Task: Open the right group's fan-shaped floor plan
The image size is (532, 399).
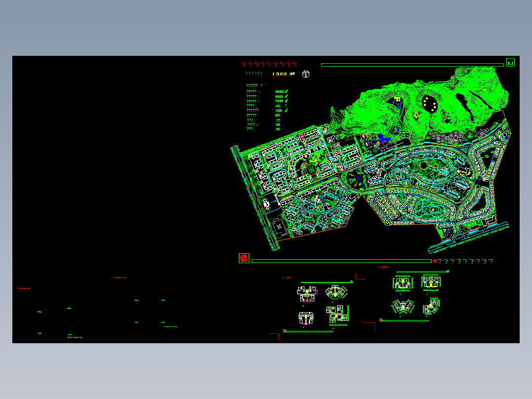Action: click(403, 307)
